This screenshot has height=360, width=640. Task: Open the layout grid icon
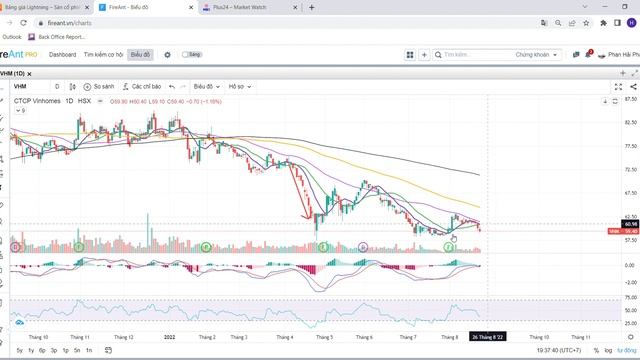[x=410, y=55]
